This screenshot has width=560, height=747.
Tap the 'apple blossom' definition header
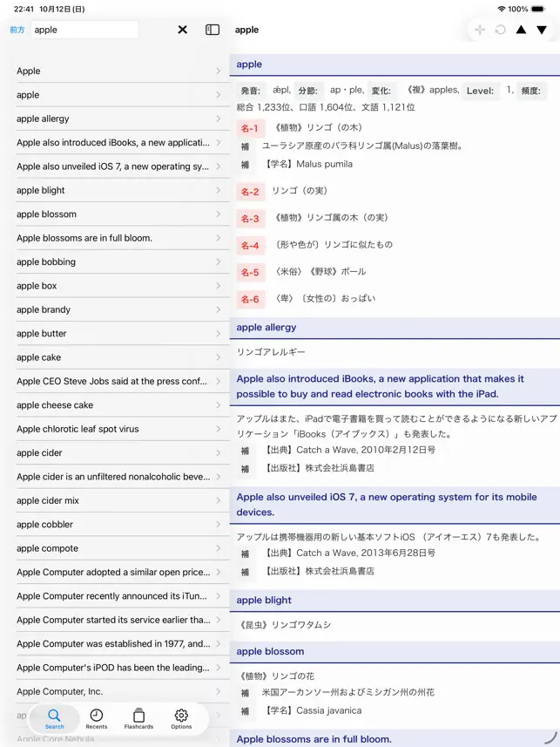click(395, 652)
